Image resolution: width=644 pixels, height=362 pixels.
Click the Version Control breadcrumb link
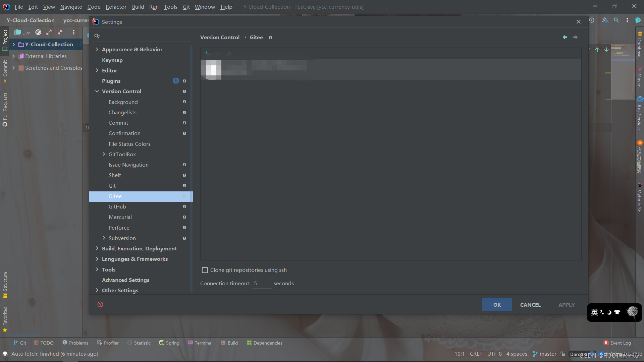pos(220,38)
